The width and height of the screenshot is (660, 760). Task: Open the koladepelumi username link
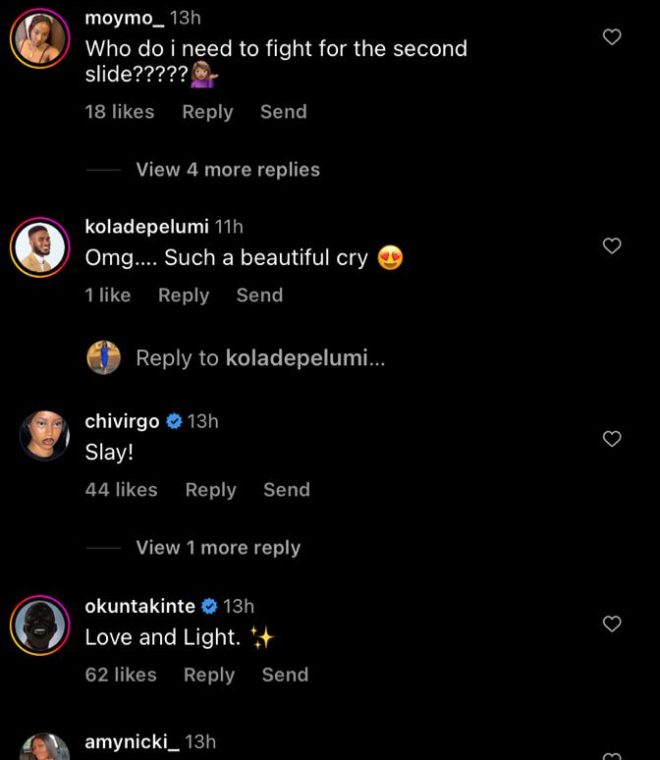[x=147, y=228]
